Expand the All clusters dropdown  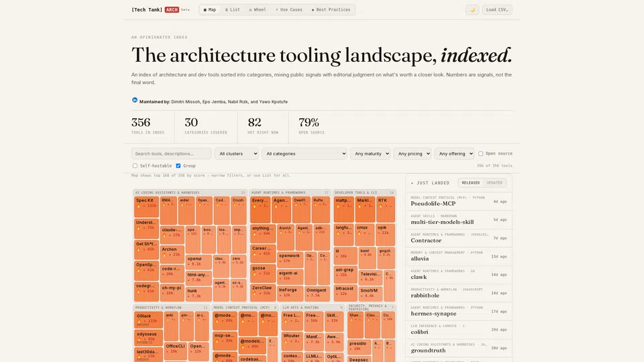pos(237,154)
